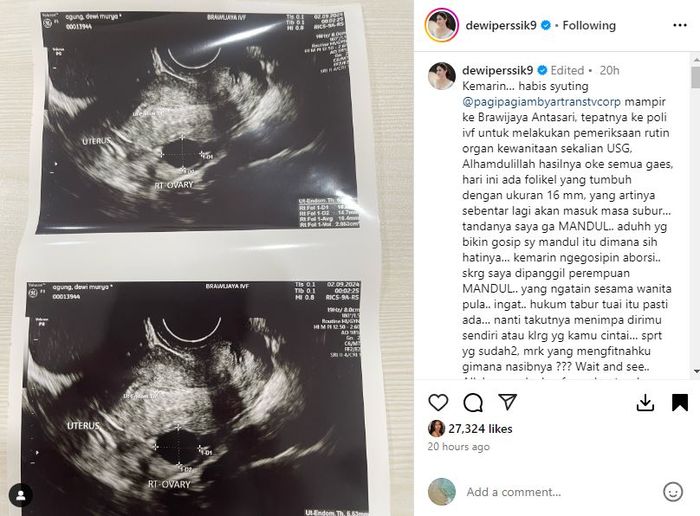Image resolution: width=700 pixels, height=516 pixels.
Task: Toggle the saved bookmark icon
Action: [679, 402]
